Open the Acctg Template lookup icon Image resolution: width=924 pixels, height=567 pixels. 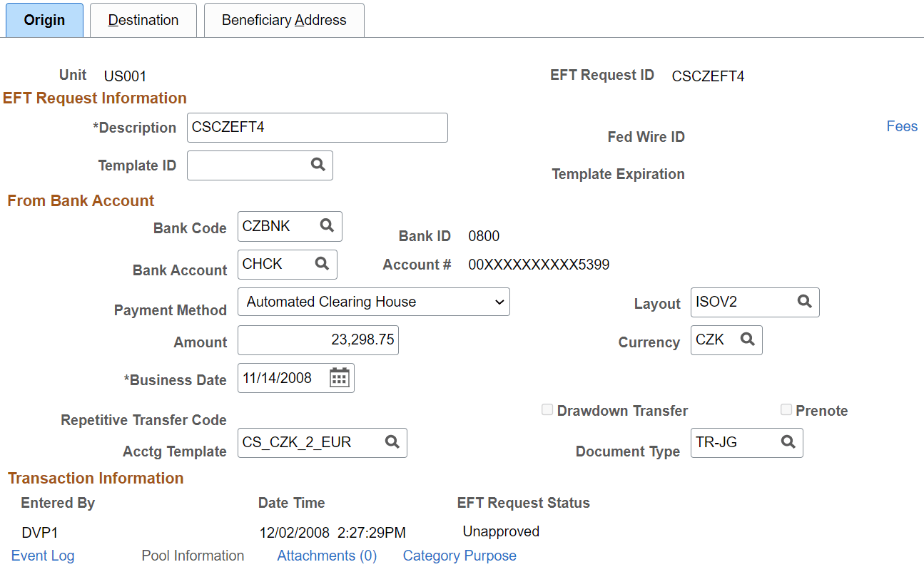point(392,442)
